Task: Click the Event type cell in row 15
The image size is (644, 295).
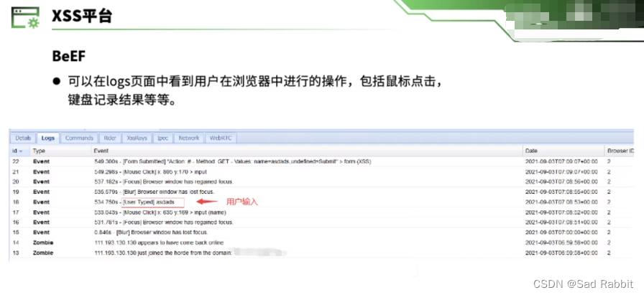Action: click(41, 233)
